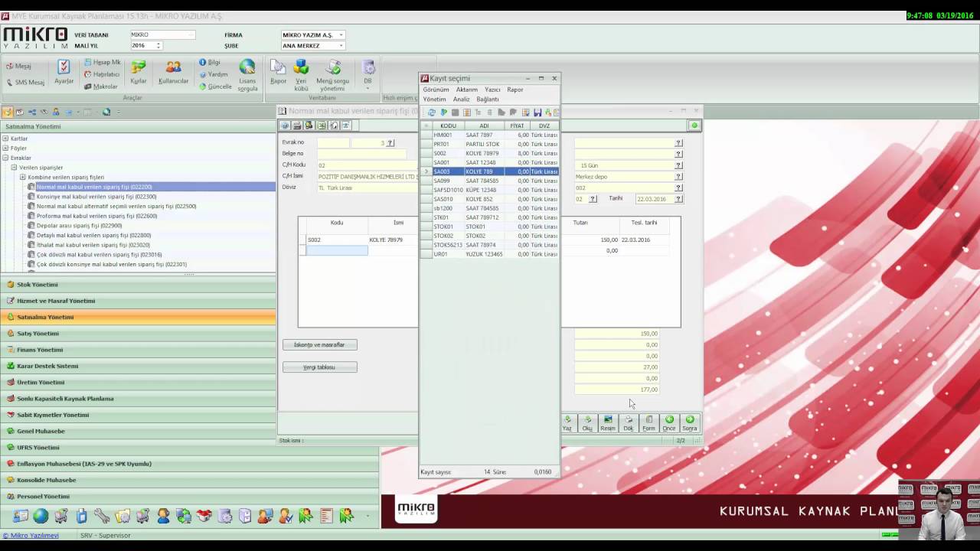The width and height of the screenshot is (980, 551).
Task: Click the Belge no input field
Action: (x=361, y=154)
